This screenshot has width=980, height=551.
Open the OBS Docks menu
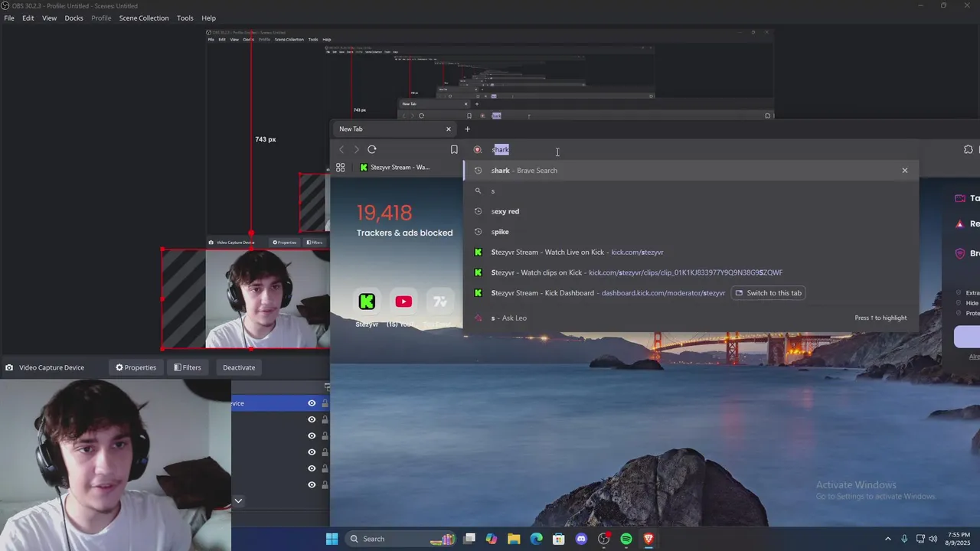point(73,18)
